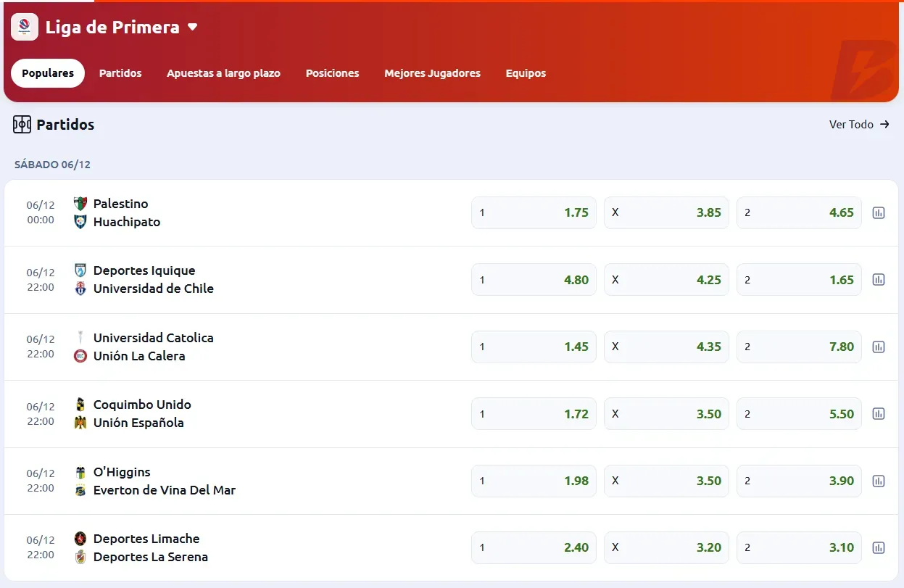Go to the Mejores Jugadores tab
This screenshot has height=588, width=904.
tap(432, 73)
